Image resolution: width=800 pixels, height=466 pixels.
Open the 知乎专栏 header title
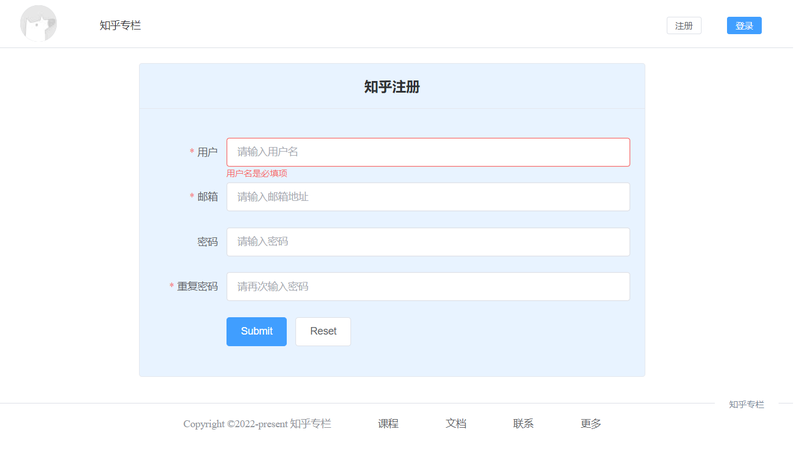[x=120, y=26]
